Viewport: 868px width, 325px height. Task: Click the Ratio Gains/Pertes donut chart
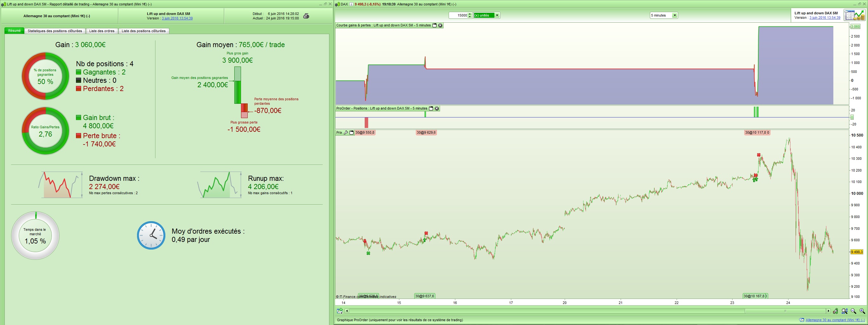point(45,131)
